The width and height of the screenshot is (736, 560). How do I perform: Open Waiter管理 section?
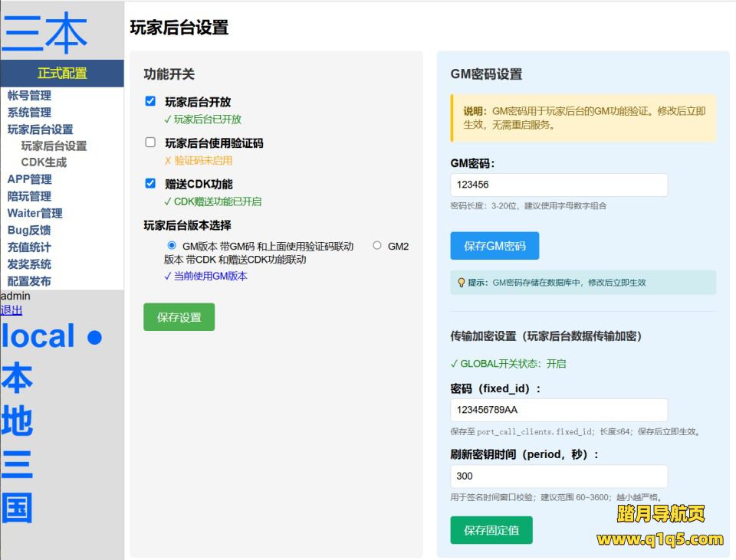click(34, 213)
